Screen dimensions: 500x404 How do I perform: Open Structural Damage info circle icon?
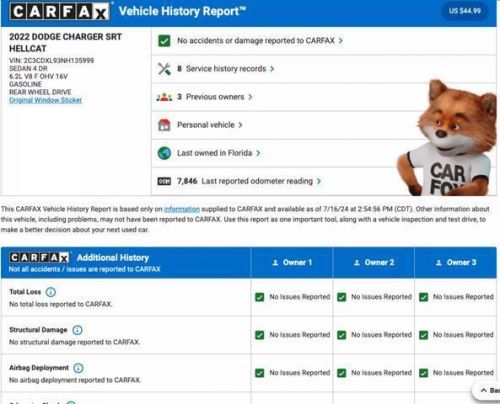[x=77, y=330]
